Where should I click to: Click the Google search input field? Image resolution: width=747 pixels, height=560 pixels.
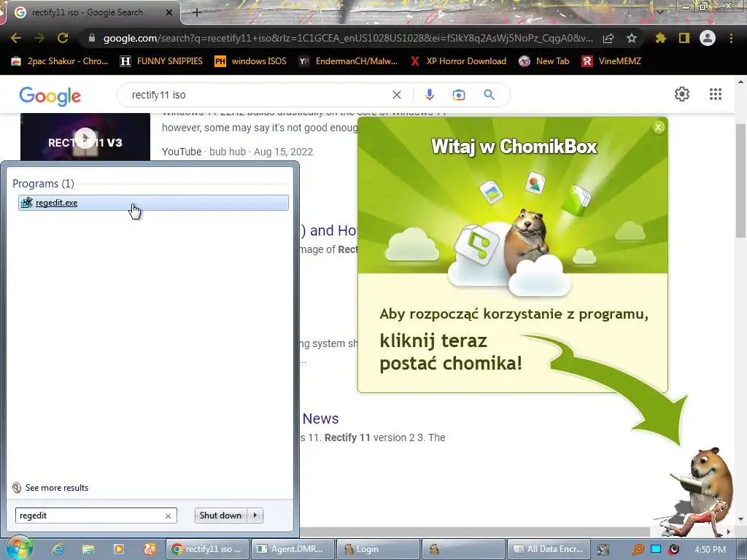tap(258, 95)
